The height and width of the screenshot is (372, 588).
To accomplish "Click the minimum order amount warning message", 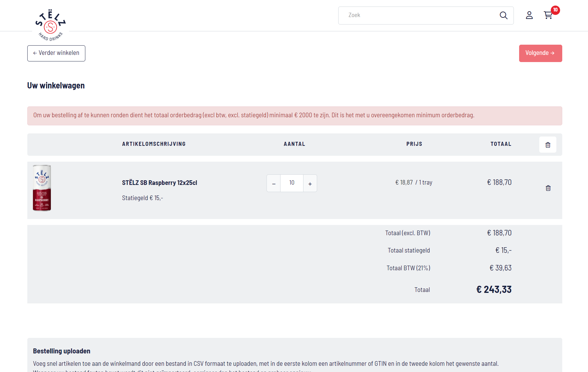I will point(295,116).
